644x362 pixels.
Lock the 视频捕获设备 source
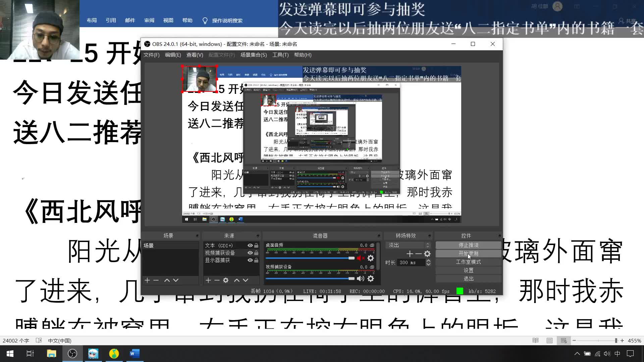click(x=256, y=253)
